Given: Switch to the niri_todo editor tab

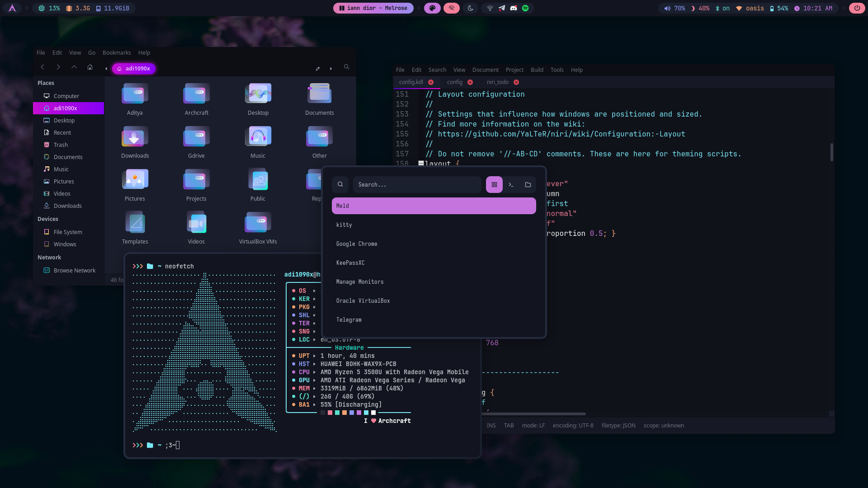Looking at the screenshot, I should click(x=497, y=82).
